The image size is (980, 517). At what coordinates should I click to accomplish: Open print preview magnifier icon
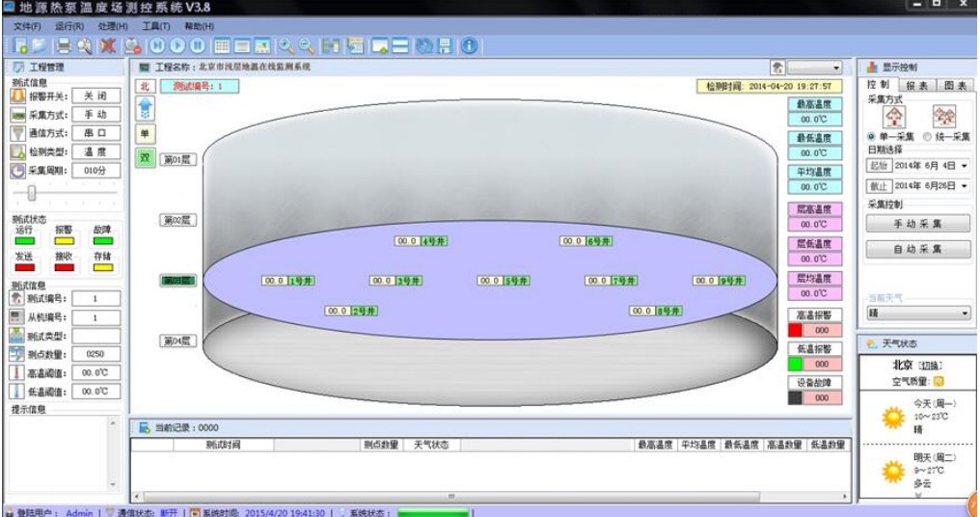pos(84,45)
